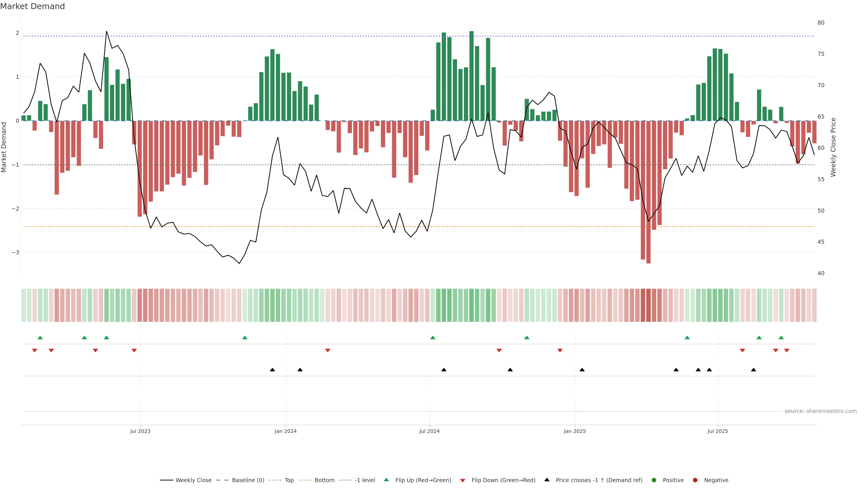Viewport: 868px width, 488px height.
Task: Click the Weekly Close line legend symbol
Action: 166,480
